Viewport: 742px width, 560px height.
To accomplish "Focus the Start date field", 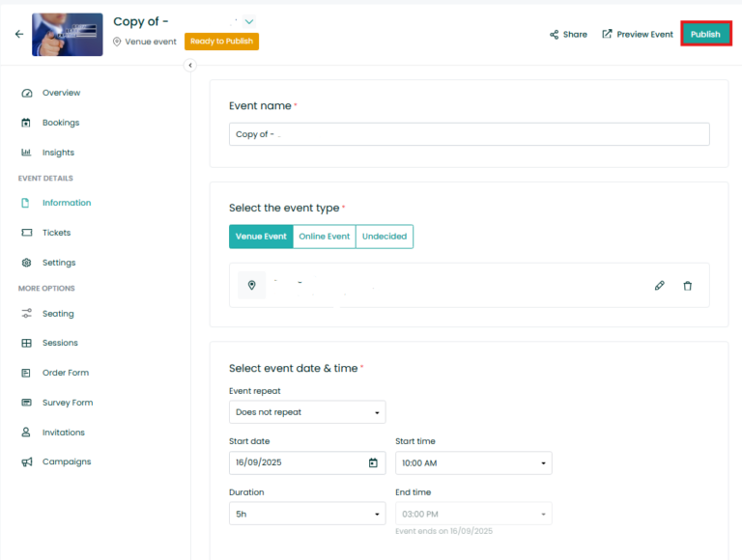I will (307, 462).
